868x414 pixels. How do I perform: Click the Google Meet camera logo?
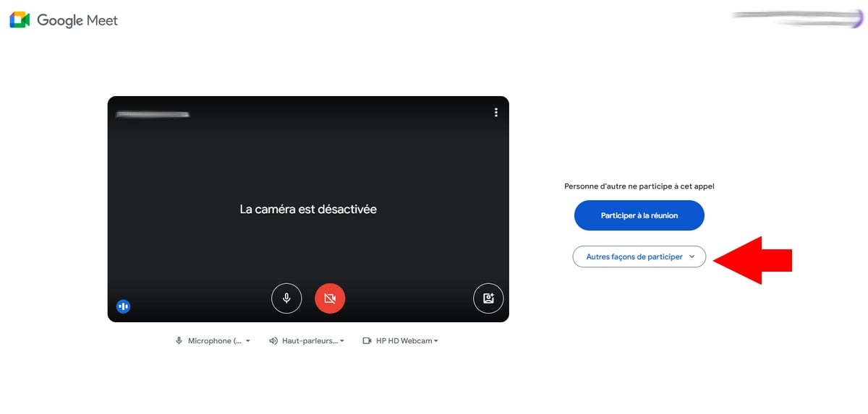pos(20,20)
